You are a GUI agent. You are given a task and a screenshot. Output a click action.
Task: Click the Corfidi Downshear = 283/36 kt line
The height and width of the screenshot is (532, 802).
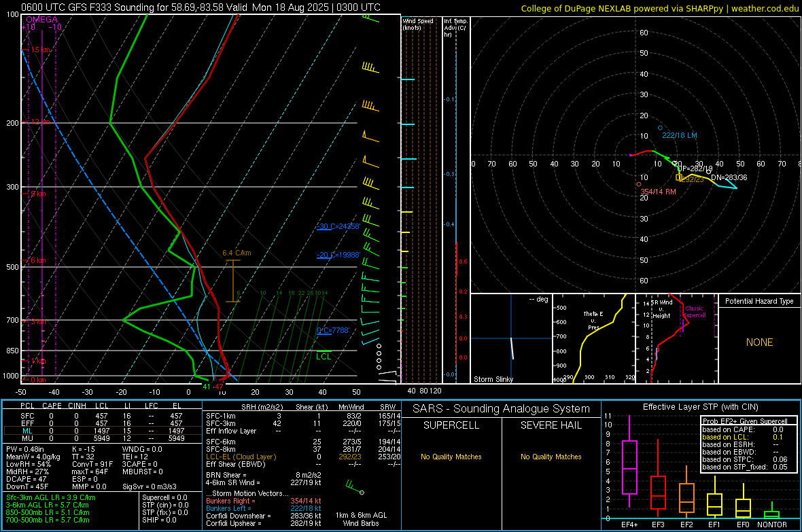(x=264, y=516)
